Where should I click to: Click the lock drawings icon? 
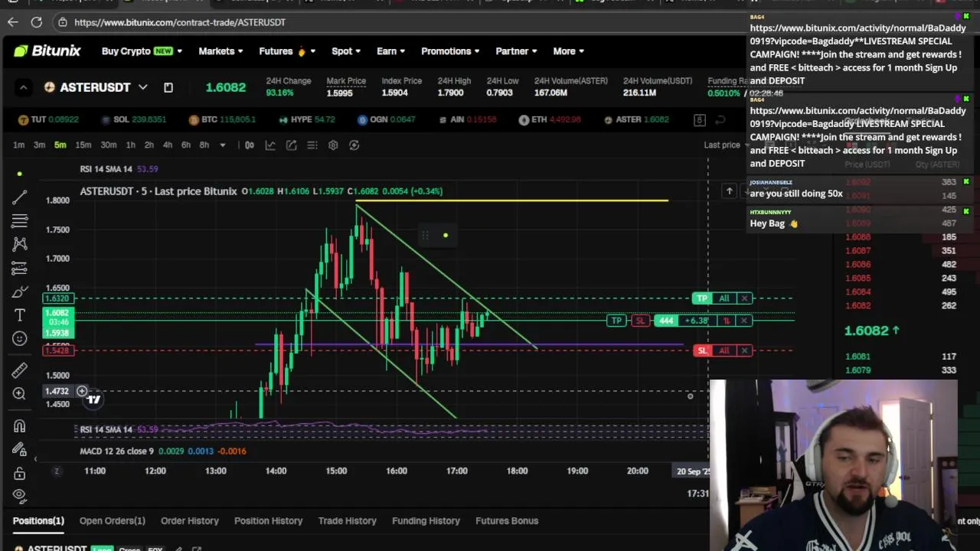20,474
